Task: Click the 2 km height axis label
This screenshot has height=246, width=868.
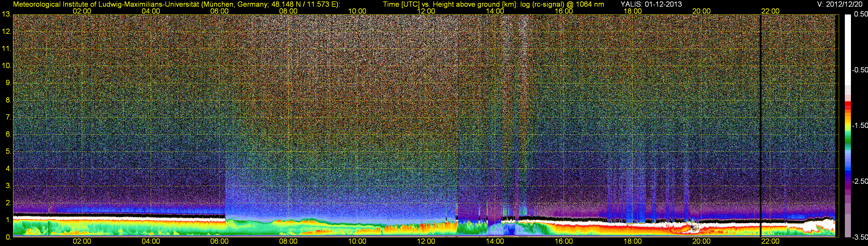Action: click(x=8, y=203)
